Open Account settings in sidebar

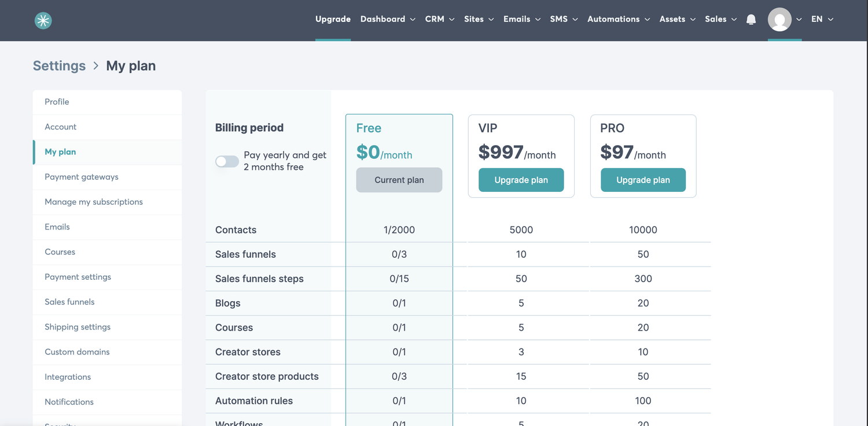pos(107,127)
